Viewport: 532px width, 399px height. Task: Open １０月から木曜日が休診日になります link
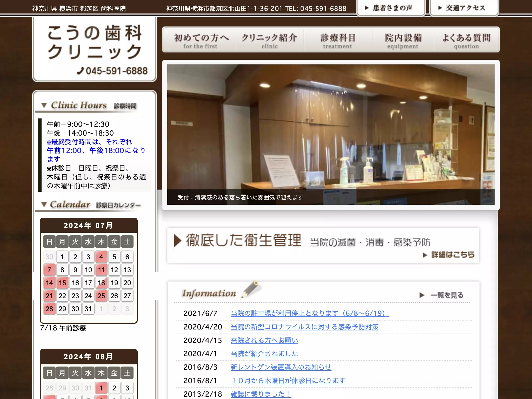pos(288,381)
